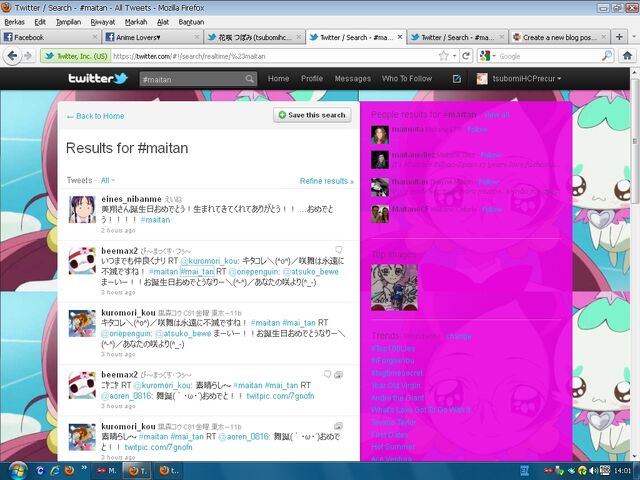Click the Windows Start orb
The image size is (640, 480).
click(x=18, y=471)
